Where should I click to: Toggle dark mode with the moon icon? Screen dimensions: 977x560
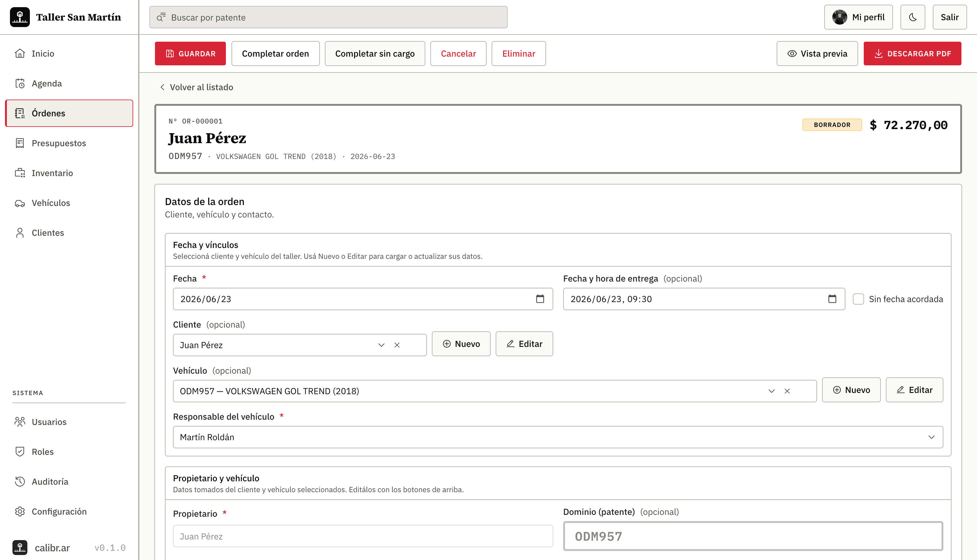pos(912,17)
